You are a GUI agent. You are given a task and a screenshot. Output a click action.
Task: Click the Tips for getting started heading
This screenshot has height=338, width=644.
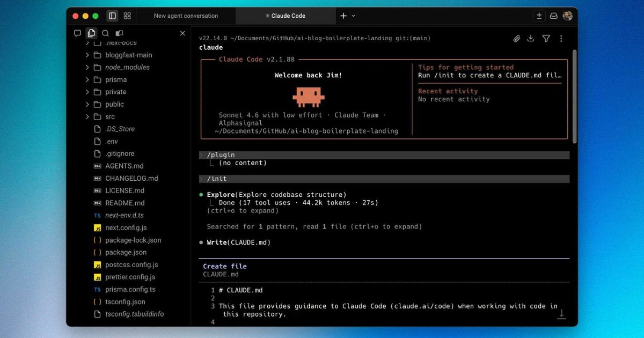coord(466,68)
